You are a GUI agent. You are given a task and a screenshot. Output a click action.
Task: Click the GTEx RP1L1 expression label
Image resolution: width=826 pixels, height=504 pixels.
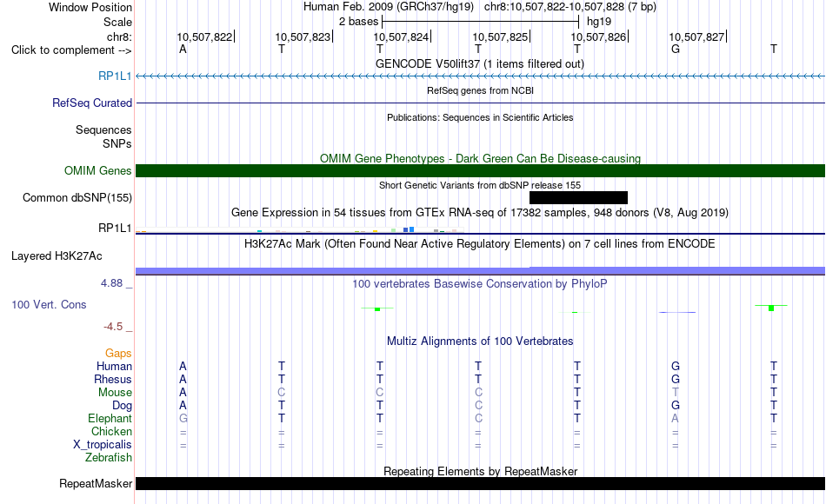[115, 228]
